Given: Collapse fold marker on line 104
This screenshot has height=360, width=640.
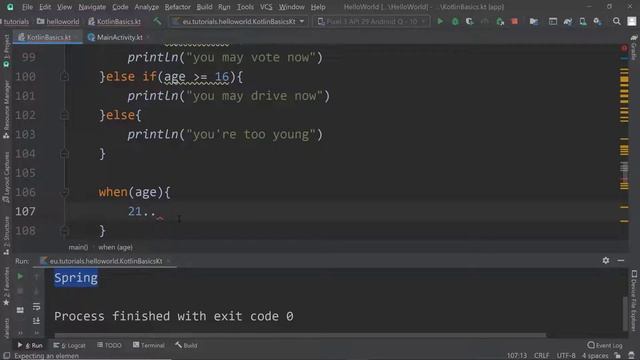Looking at the screenshot, I should click(64, 153).
